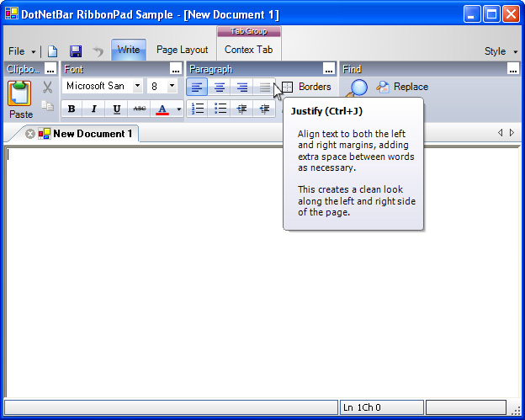The width and height of the screenshot is (525, 420).
Task: Click the Save floppy disk icon
Action: click(76, 51)
